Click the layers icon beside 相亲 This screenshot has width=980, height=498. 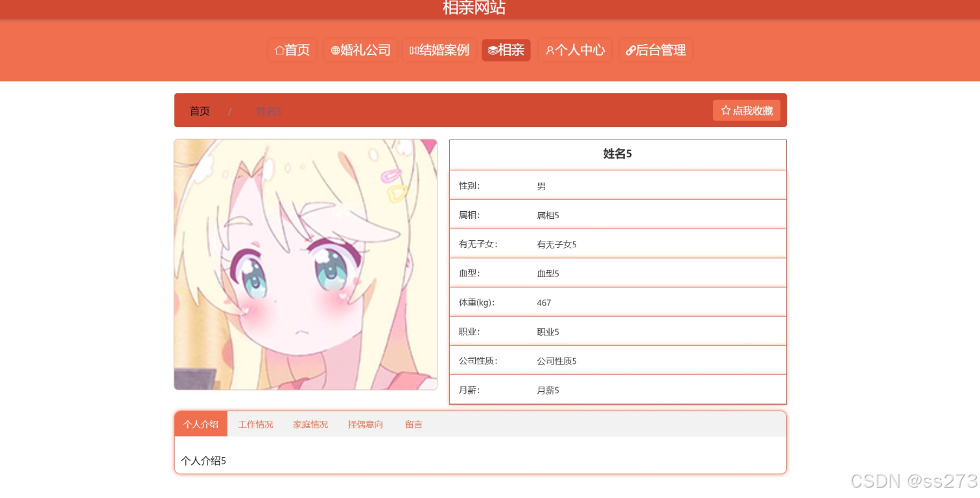(x=493, y=51)
